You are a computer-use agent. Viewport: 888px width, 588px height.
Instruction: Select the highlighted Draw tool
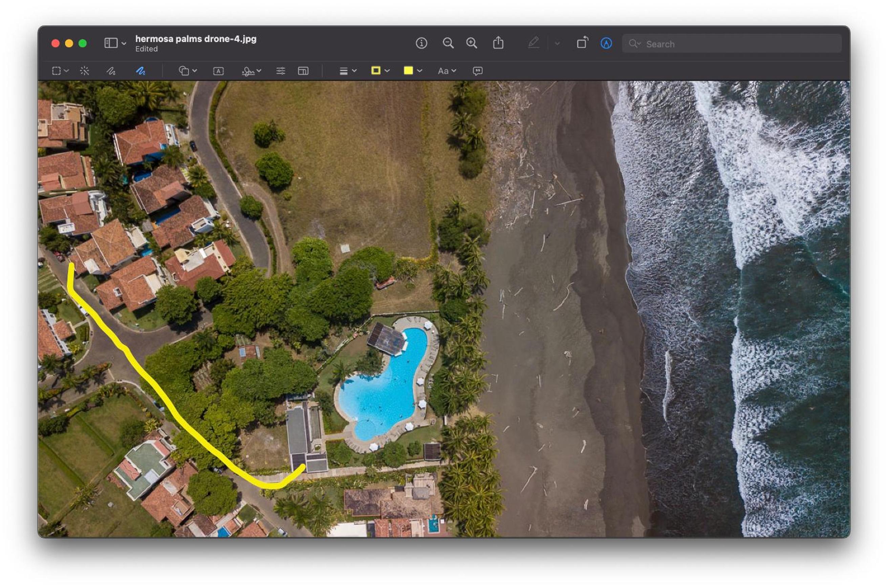[x=141, y=71]
